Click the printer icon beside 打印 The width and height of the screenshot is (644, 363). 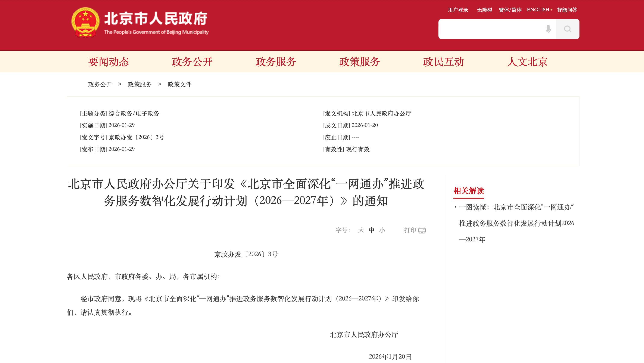point(422,230)
